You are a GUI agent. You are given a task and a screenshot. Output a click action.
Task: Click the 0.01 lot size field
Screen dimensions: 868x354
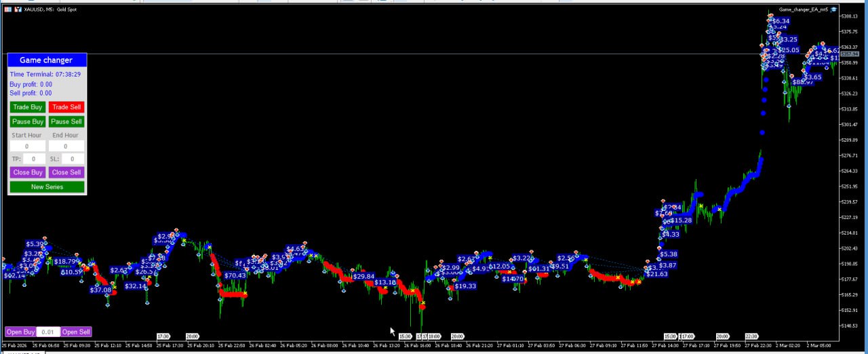(47, 332)
